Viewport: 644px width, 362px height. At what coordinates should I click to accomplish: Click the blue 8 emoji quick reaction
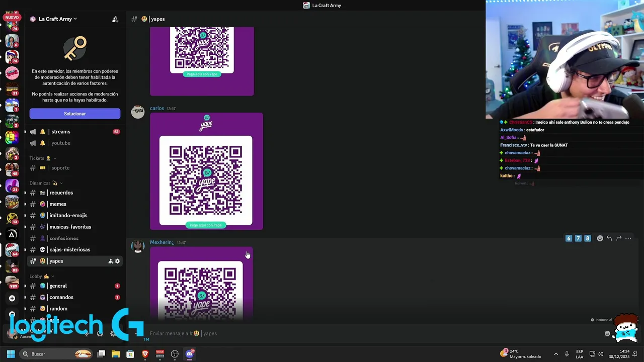(x=587, y=238)
